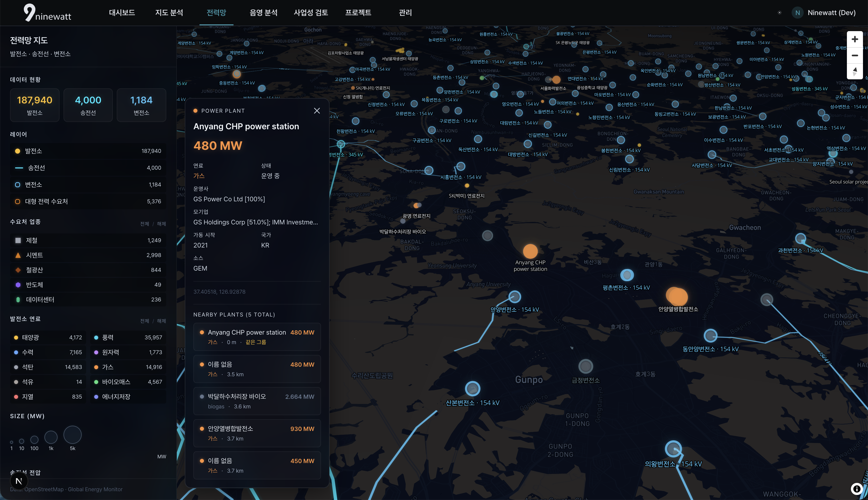Open the 사업성 검토 tab
The height and width of the screenshot is (500, 868).
311,13
